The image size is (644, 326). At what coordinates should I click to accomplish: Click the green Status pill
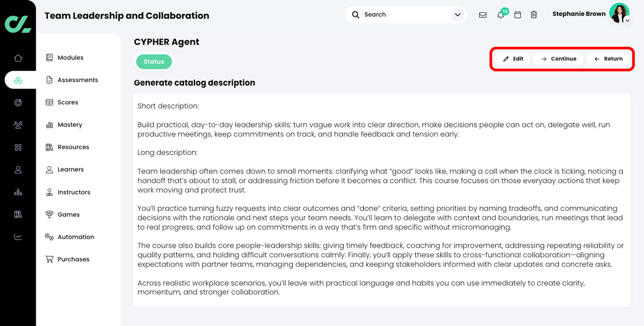[154, 62]
